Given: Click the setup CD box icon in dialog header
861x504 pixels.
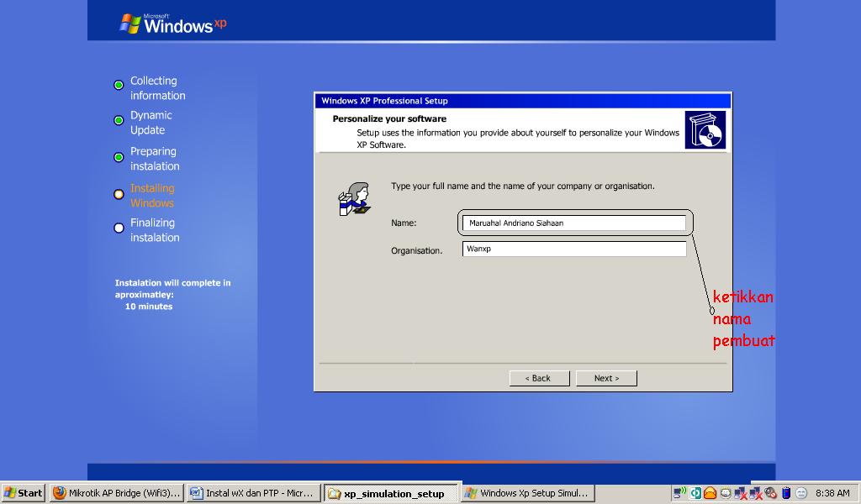Looking at the screenshot, I should 705,130.
